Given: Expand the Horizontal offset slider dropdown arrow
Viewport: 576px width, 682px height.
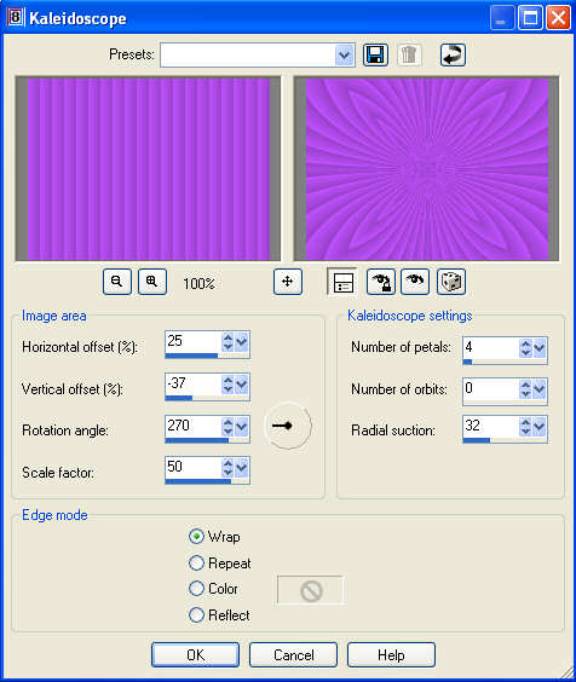Looking at the screenshot, I should (x=241, y=342).
